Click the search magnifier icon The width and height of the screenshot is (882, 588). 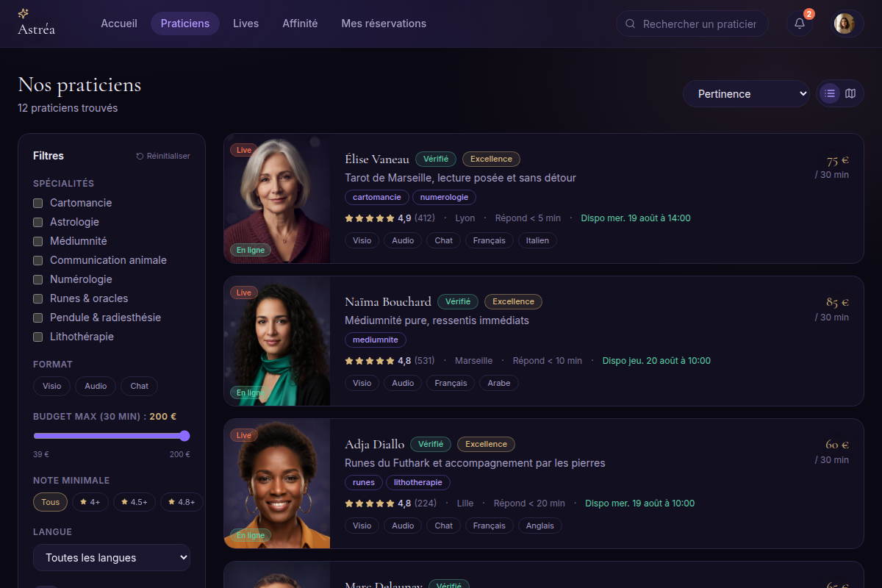click(630, 24)
